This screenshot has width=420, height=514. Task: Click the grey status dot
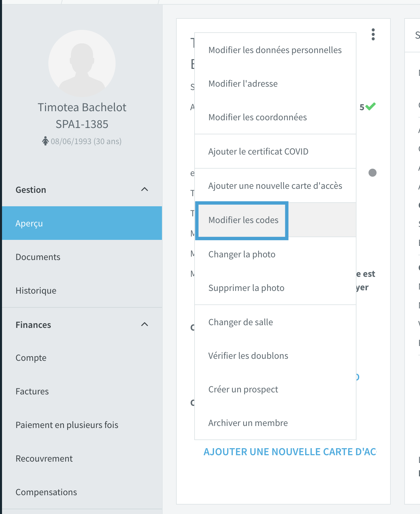click(x=372, y=173)
